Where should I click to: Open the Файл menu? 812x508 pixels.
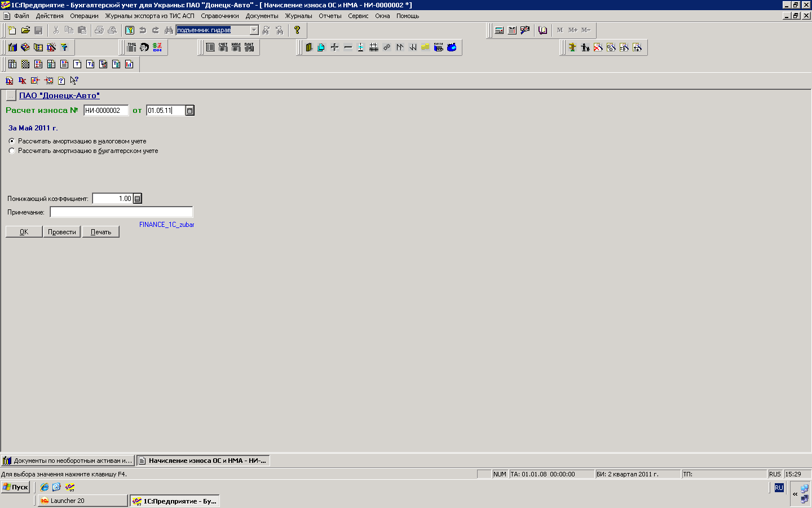pos(21,16)
